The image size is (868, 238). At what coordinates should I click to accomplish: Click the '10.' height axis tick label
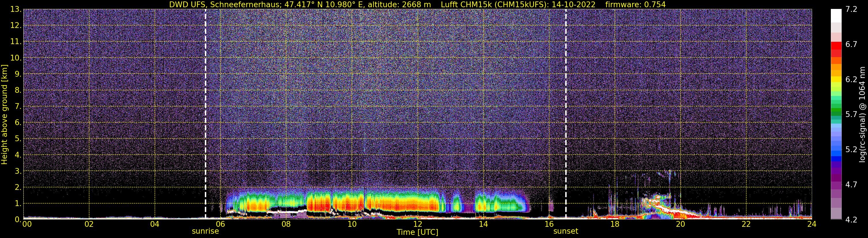pyautogui.click(x=16, y=58)
